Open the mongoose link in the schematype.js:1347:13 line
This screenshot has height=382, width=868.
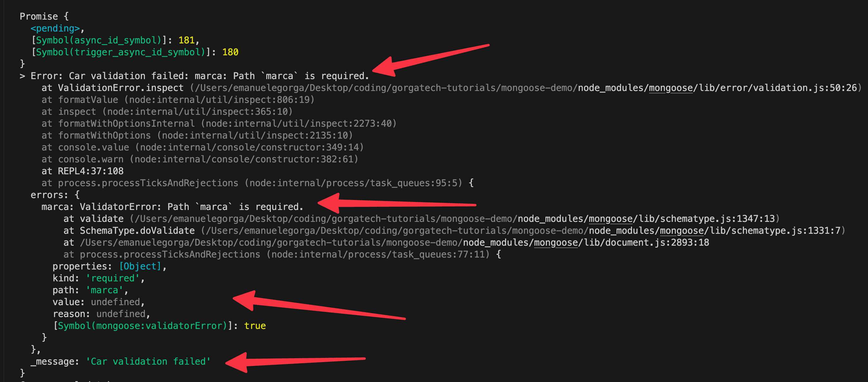pyautogui.click(x=610, y=219)
